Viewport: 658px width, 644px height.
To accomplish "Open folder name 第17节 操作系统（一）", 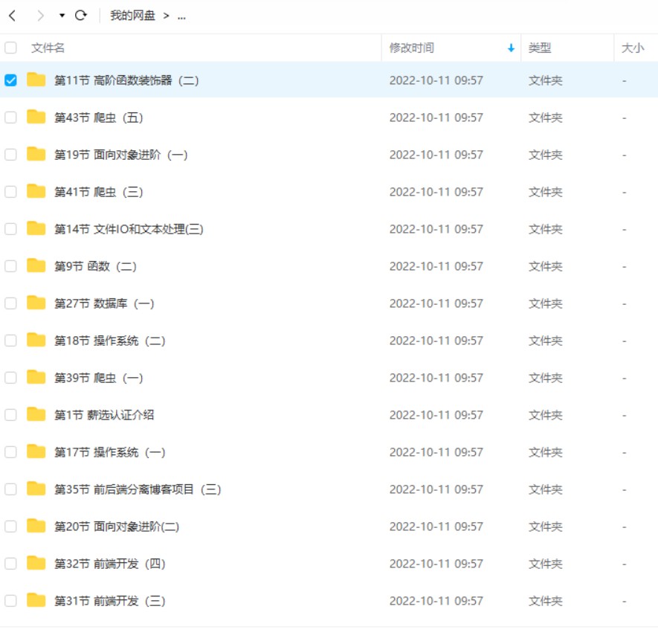I will (109, 451).
